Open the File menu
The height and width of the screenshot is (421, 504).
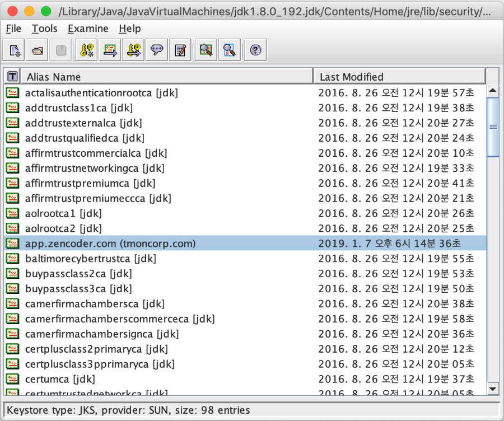click(x=13, y=29)
